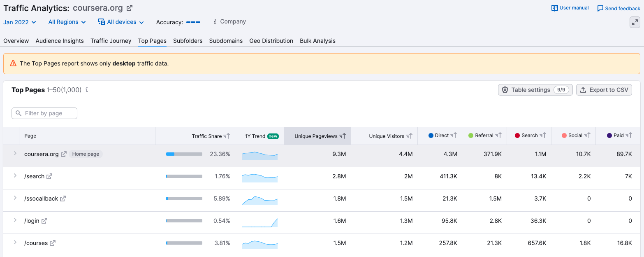Screen dimensions: 644x257
Task: Expand the coursera.org home page row
Action: (15, 153)
